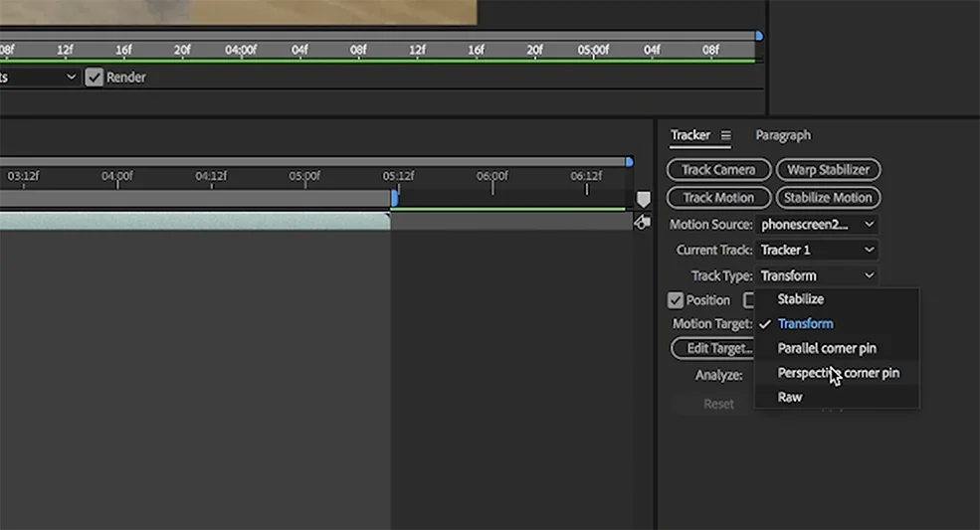Toggle the Position checkbox
Viewport: 980px width, 530px height.
tap(675, 300)
